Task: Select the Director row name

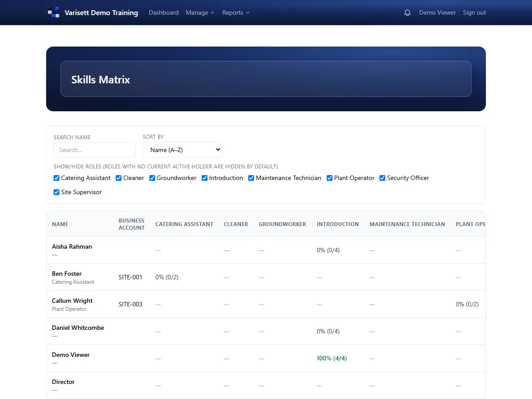Action: coord(63,382)
